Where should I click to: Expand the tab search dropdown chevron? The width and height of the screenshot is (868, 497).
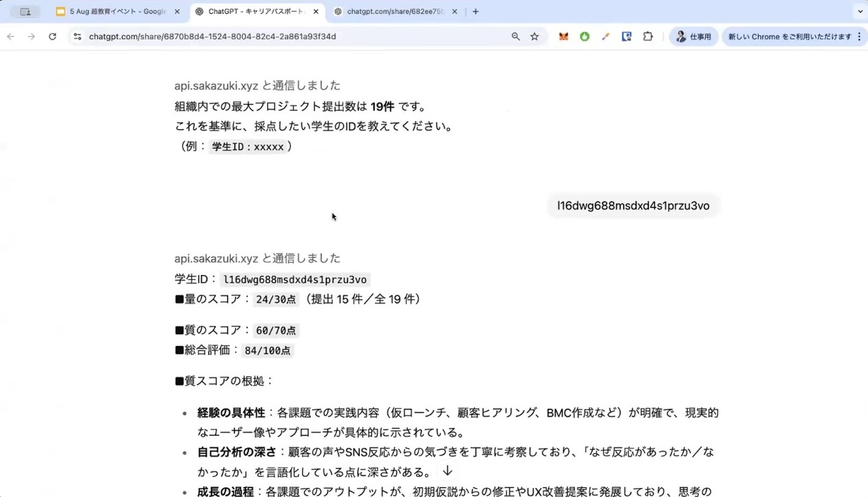pyautogui.click(x=859, y=12)
